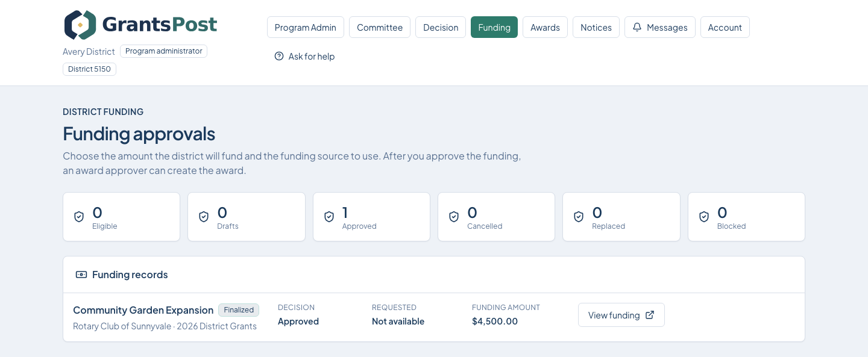Viewport: 868px width, 357px height.
Task: Click the GrantsPost hexagon logo icon
Action: pos(80,25)
